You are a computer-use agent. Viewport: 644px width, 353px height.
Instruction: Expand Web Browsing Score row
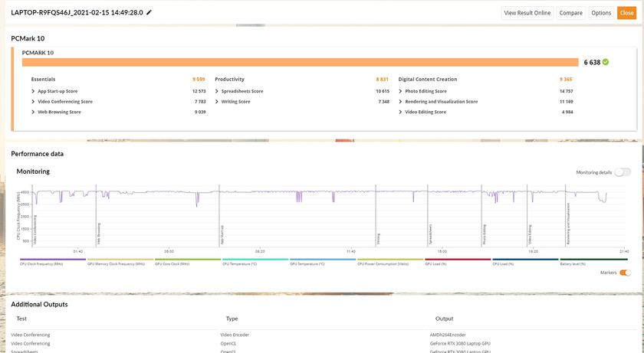click(x=33, y=112)
